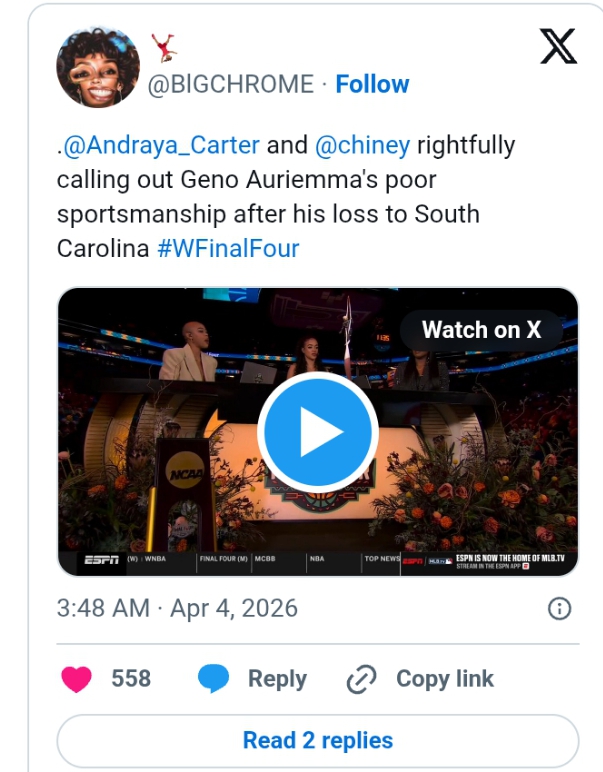
Task: Click the X logo in the top corner
Action: coord(558,45)
